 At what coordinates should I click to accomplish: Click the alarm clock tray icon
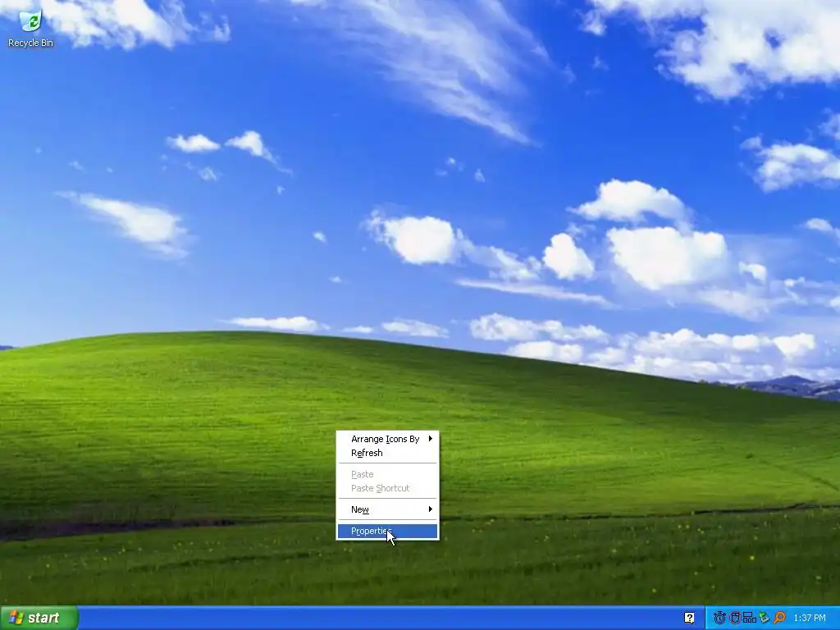click(719, 618)
